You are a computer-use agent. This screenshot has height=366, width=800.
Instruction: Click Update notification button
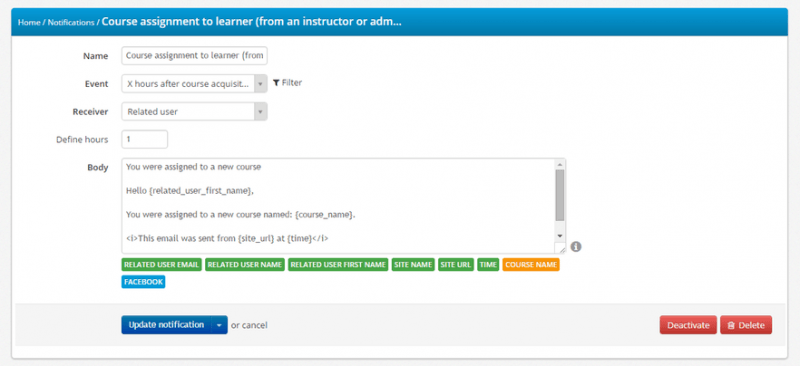point(166,325)
